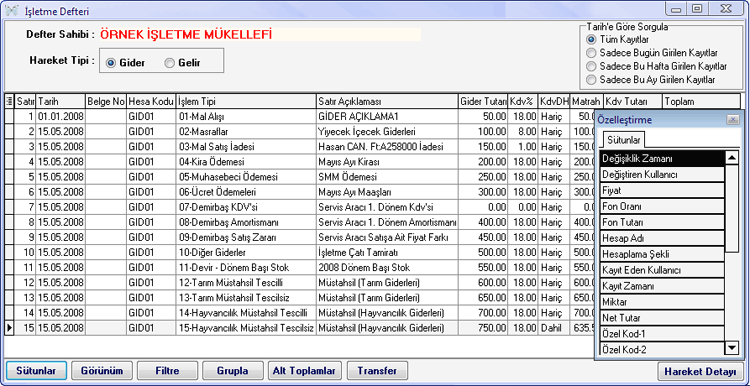
Task: Select Hesap Adı column item
Action: [x=662, y=238]
